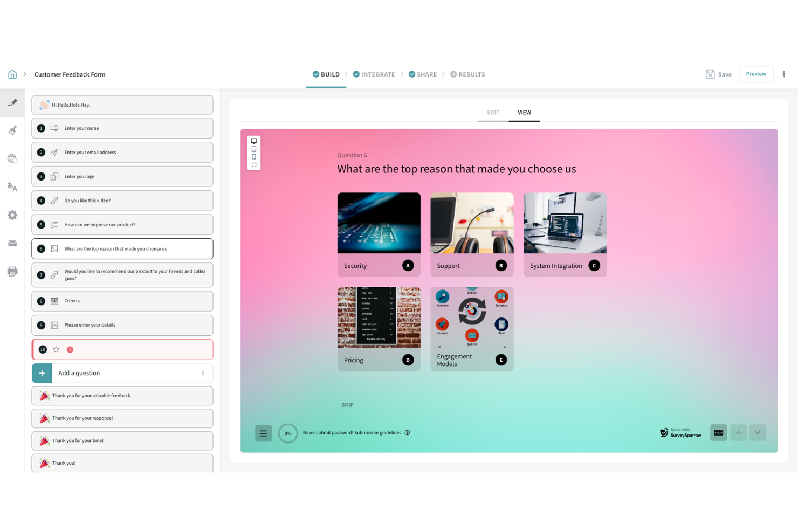
Task: Click the globe localization icon in sidebar
Action: click(x=12, y=158)
